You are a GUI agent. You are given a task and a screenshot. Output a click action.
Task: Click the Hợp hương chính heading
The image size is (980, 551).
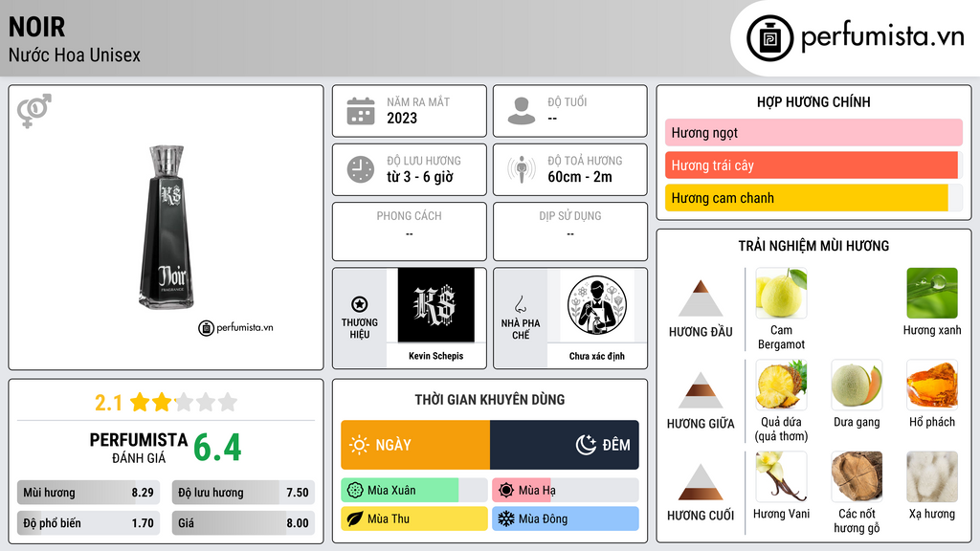point(813,101)
